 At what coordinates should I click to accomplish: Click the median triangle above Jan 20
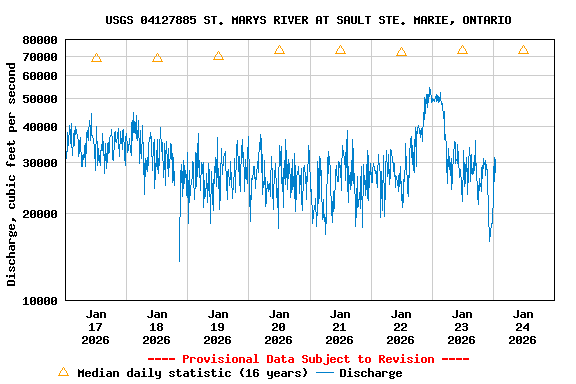(x=279, y=50)
